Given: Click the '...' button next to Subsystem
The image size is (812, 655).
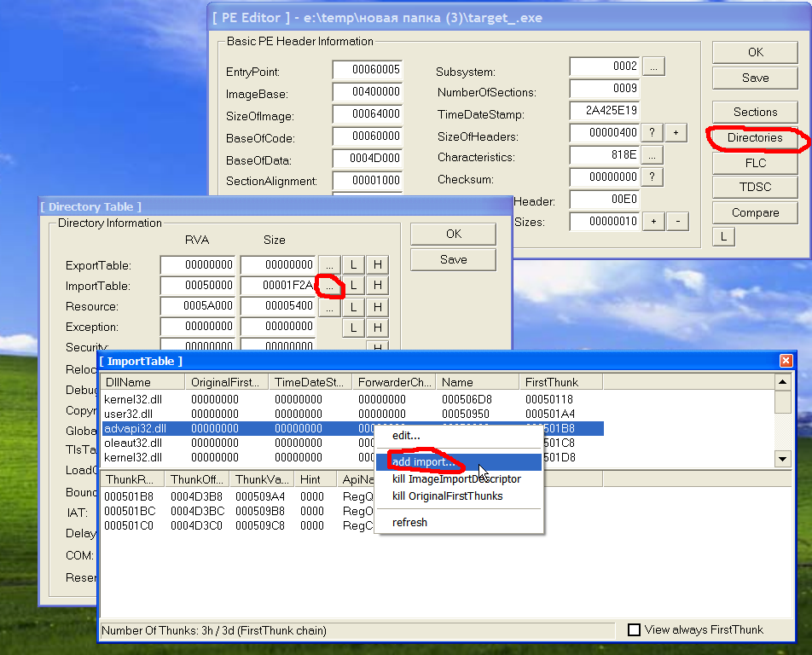Looking at the screenshot, I should point(653,66).
